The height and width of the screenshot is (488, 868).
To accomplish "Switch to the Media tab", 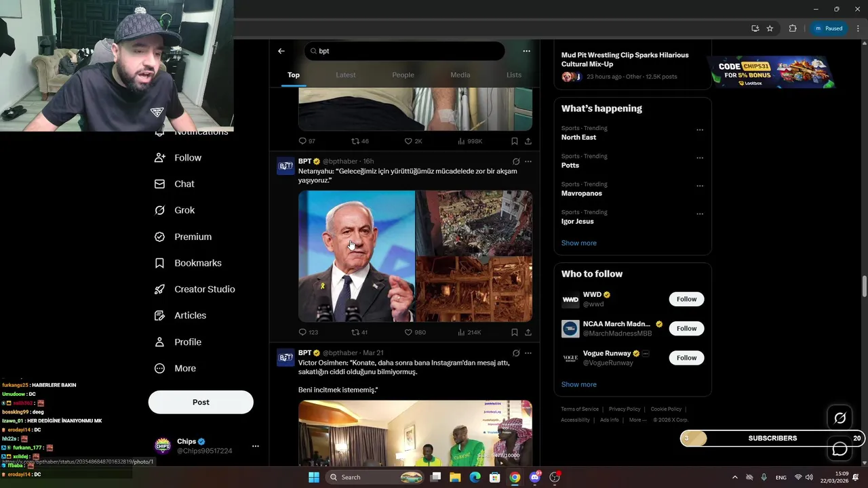I will point(460,75).
